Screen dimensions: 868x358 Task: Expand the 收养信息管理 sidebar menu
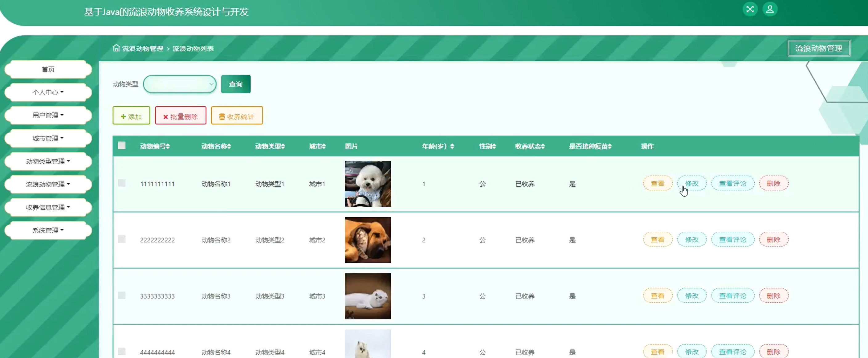click(48, 207)
